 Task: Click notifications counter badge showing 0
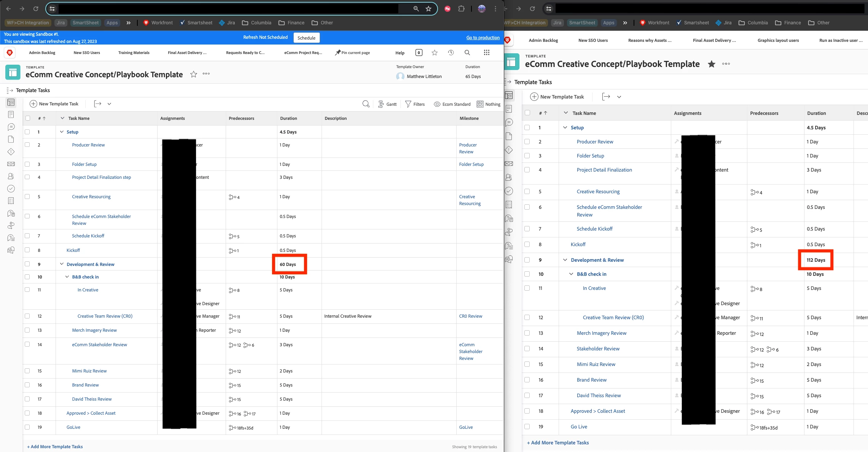pos(419,53)
